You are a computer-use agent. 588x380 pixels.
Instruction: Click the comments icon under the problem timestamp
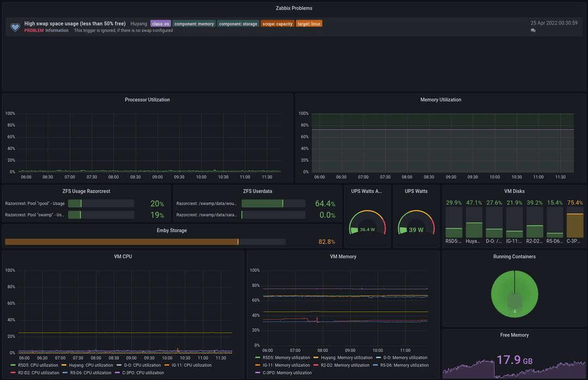tap(533, 30)
